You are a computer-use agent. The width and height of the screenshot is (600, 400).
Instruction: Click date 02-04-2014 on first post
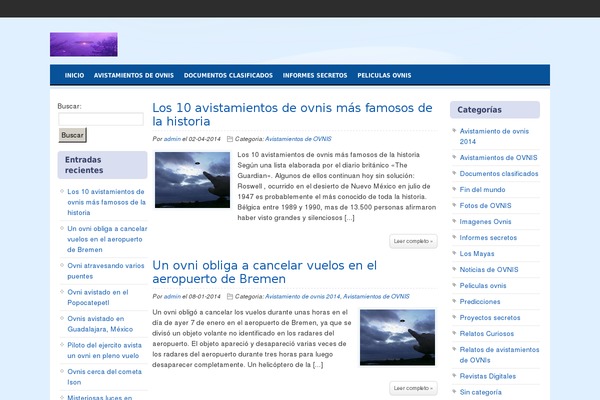(x=204, y=139)
